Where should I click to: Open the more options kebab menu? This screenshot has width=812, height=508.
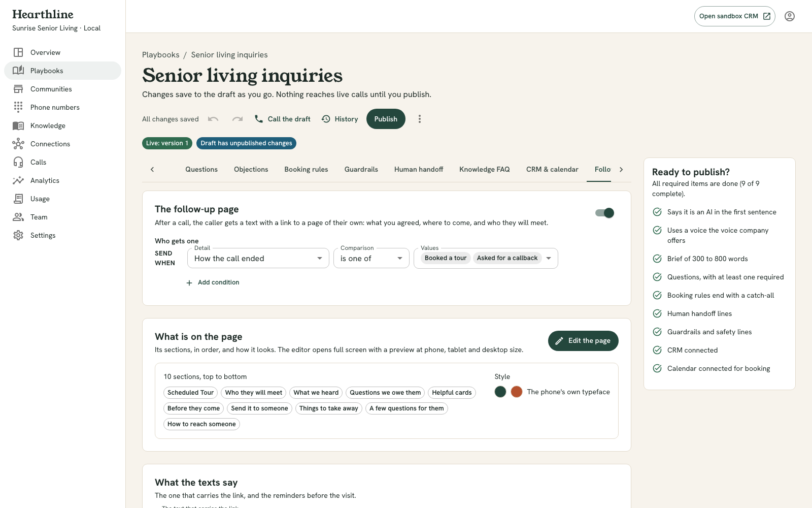419,119
